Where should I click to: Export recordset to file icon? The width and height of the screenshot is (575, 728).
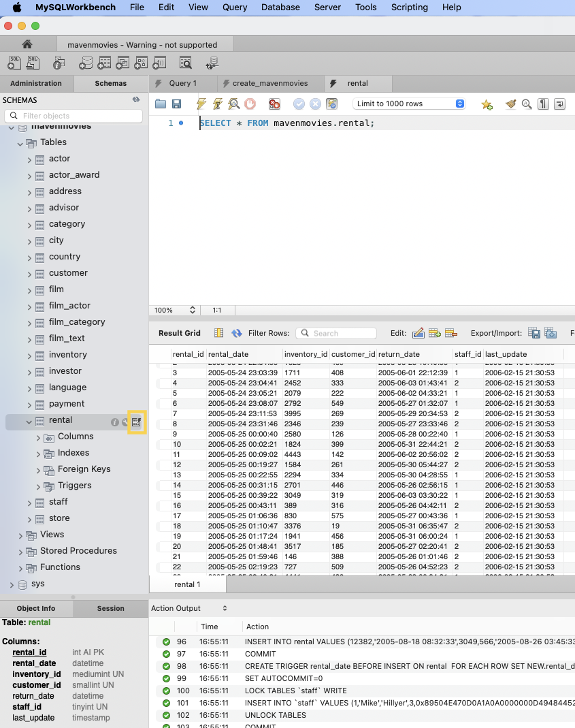click(534, 333)
